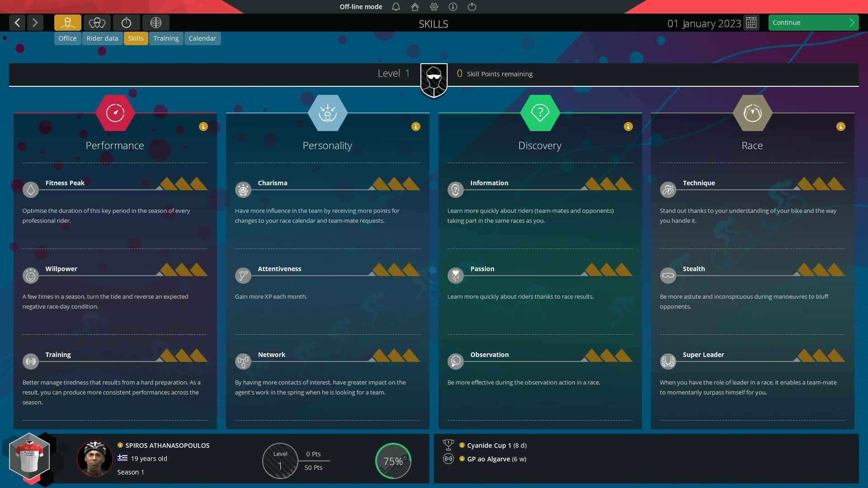Click the Discovery category icon

point(539,113)
